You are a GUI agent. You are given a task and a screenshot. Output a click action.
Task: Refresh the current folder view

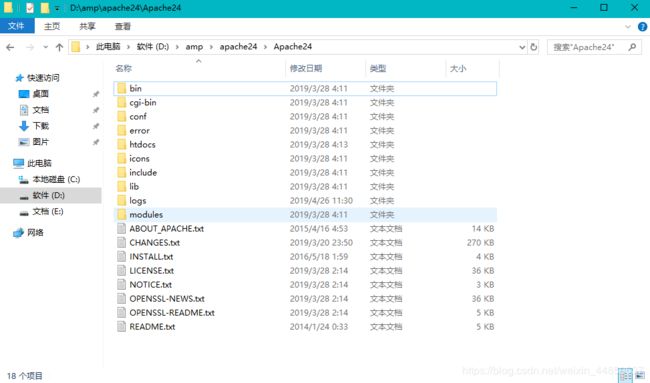(x=534, y=47)
